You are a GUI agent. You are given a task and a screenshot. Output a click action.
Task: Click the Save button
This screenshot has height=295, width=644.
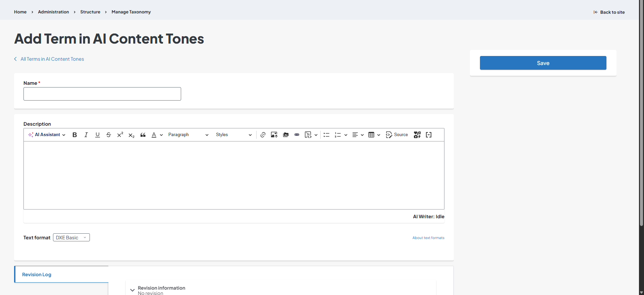(543, 63)
